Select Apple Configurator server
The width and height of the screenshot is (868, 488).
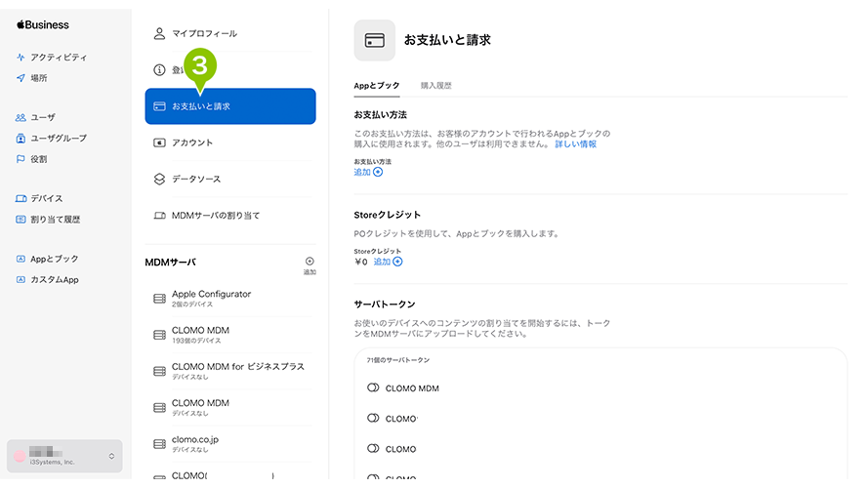coord(230,299)
